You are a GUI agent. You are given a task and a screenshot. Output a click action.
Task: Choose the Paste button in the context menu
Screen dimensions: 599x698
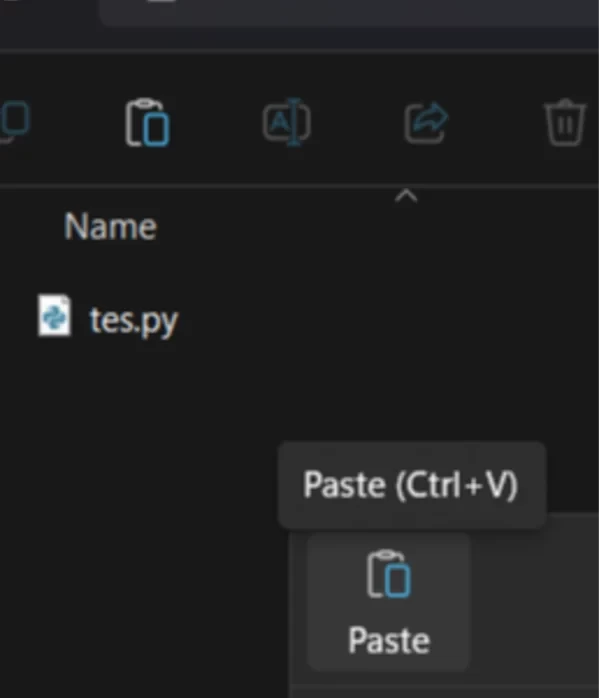coord(389,602)
